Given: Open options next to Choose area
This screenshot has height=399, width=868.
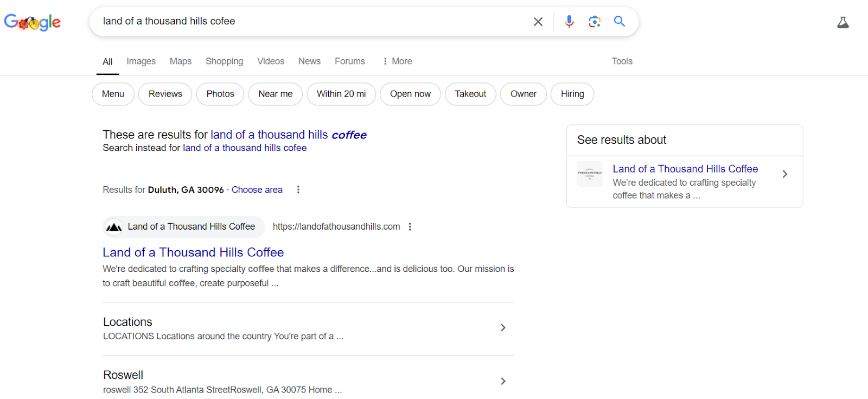Looking at the screenshot, I should [298, 189].
